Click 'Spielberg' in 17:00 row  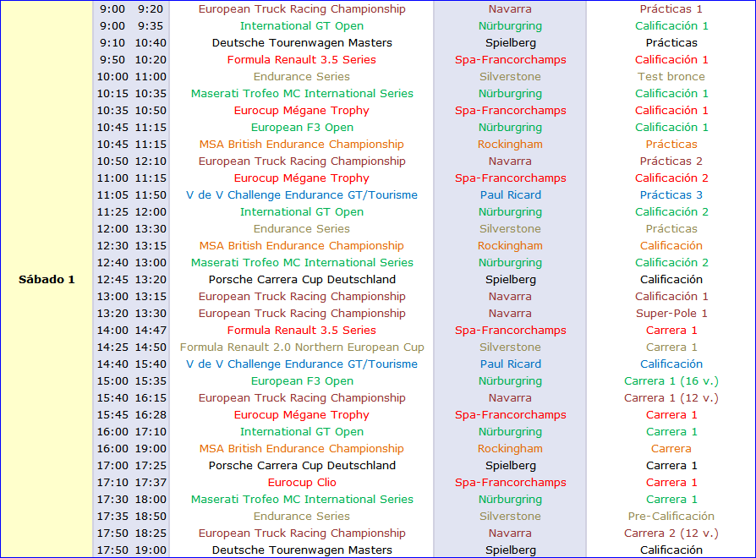click(x=510, y=466)
